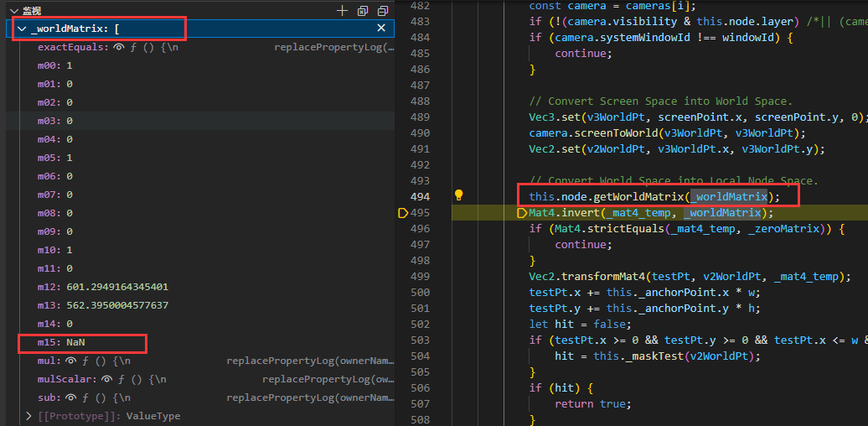The height and width of the screenshot is (426, 868).
Task: Select the m07: 0 row
Action: coord(200,195)
